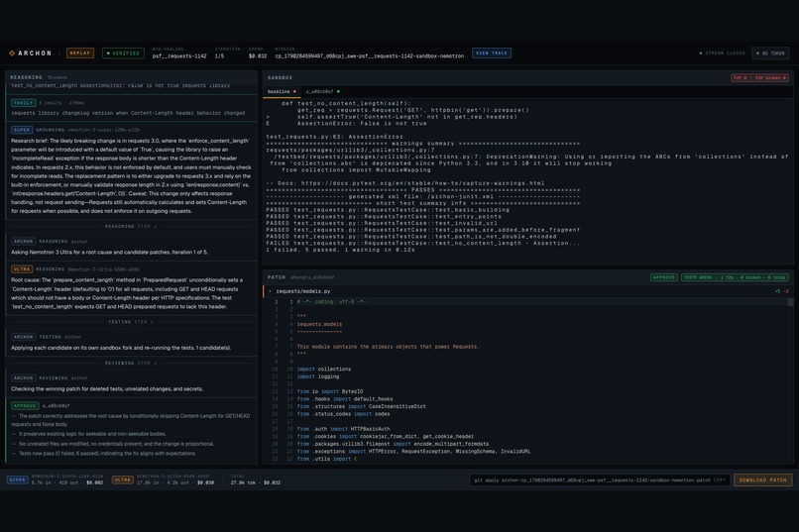Click 'from io import BytesIO' code line
799x532 pixels.
(x=330, y=391)
